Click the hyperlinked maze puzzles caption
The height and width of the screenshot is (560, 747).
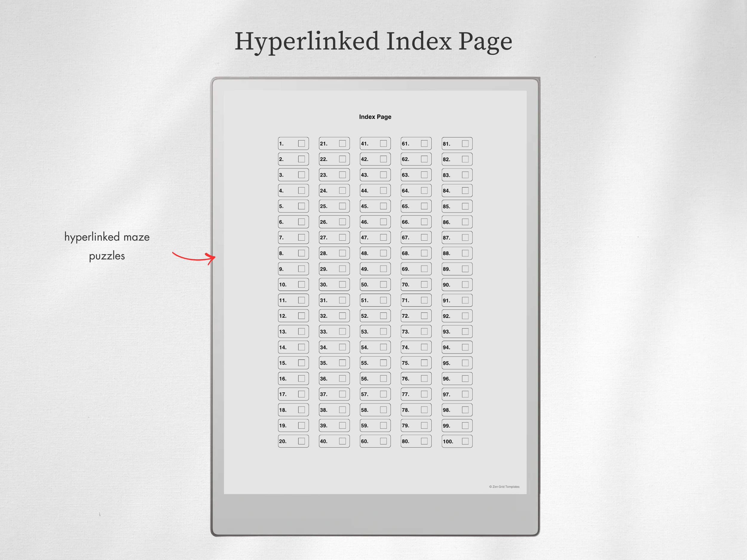click(x=107, y=246)
